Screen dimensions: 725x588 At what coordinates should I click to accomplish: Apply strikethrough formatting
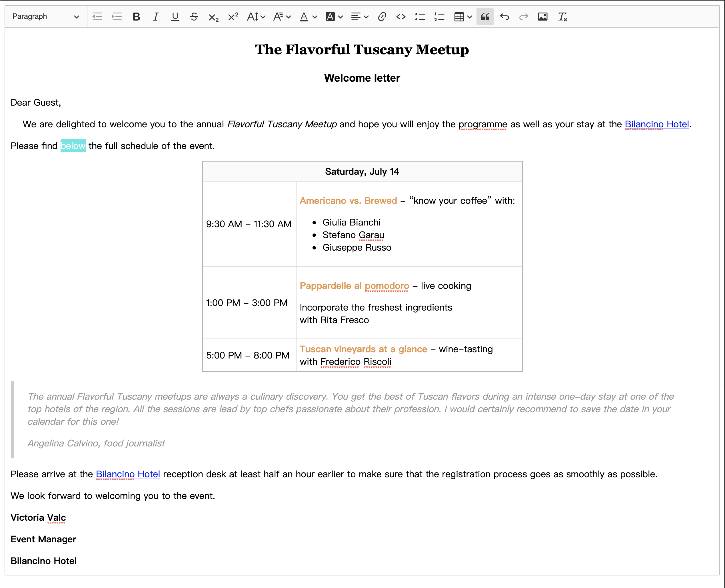coord(194,17)
